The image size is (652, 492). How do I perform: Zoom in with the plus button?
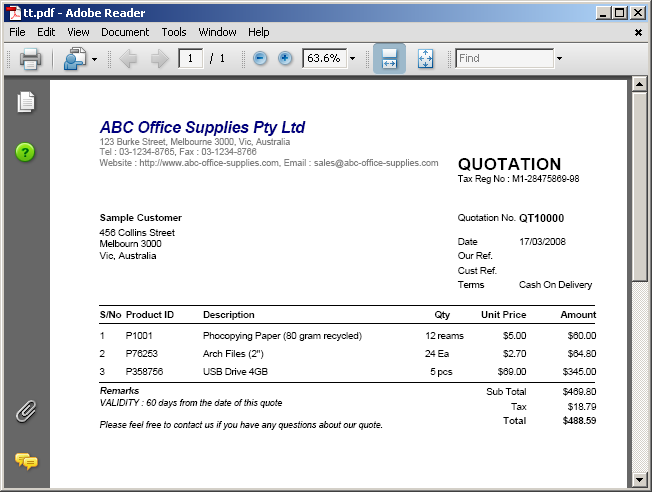click(285, 59)
